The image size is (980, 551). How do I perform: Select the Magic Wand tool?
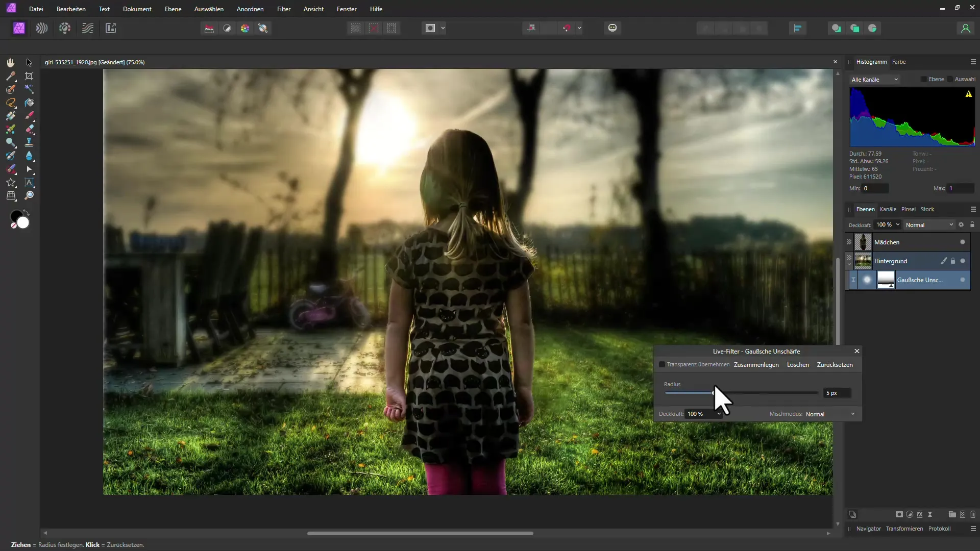29,88
